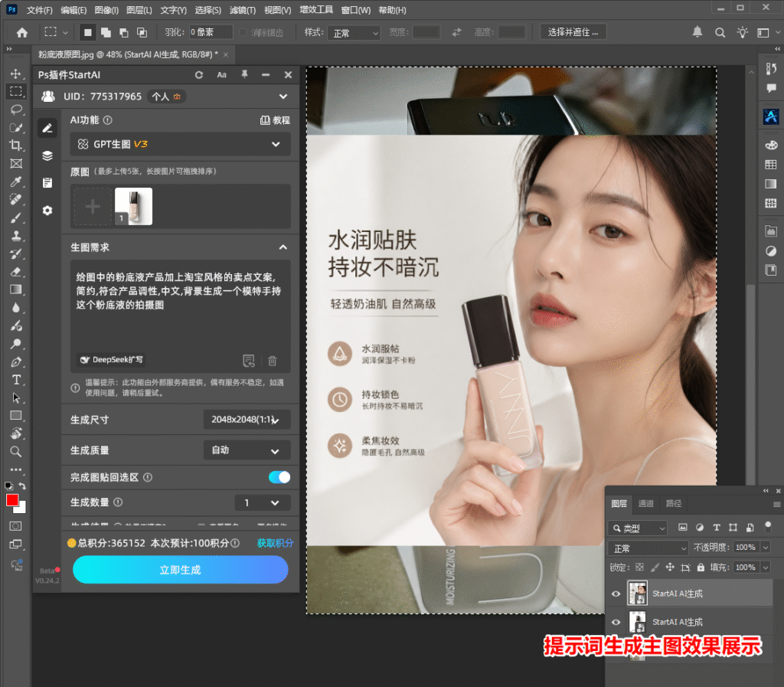This screenshot has width=784, height=687.
Task: Switch to the 通道 tab
Action: (x=646, y=503)
